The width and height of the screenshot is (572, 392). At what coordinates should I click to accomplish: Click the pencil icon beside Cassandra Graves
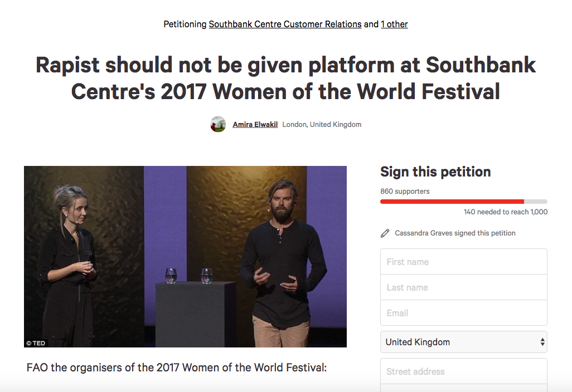pyautogui.click(x=385, y=233)
